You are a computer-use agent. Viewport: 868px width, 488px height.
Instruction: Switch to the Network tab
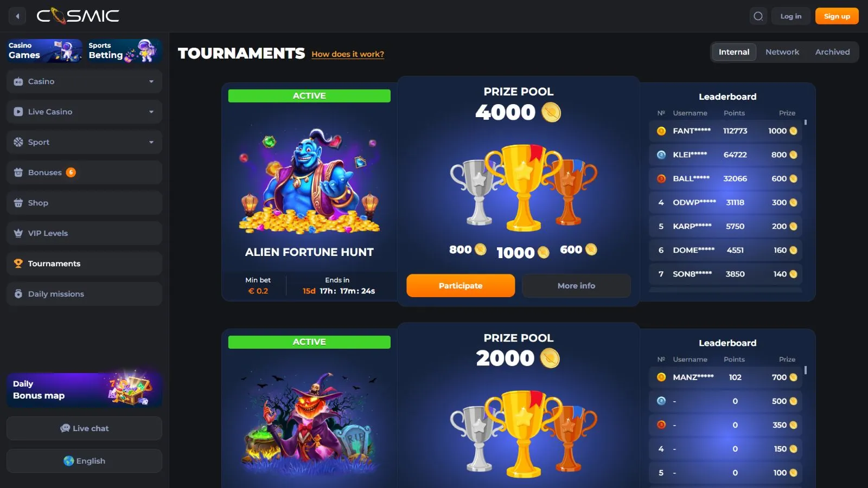click(782, 52)
